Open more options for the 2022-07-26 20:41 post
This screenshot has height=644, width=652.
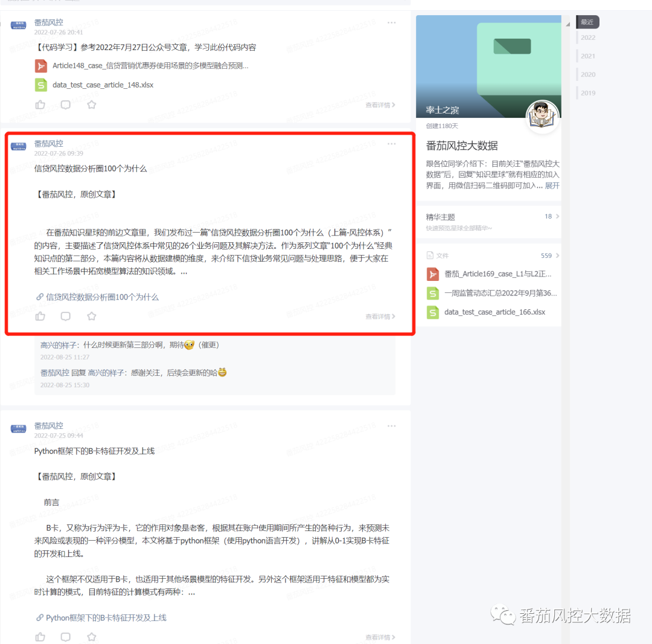(391, 22)
